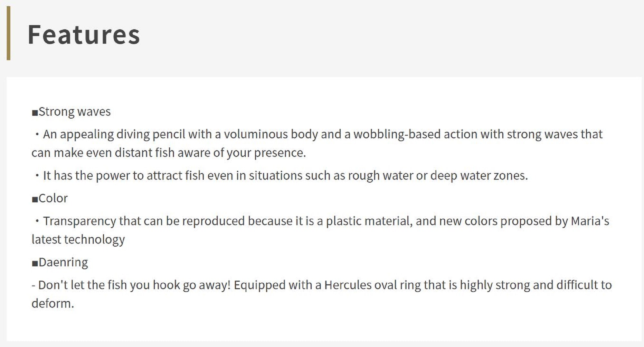Image resolution: width=644 pixels, height=347 pixels.
Task: Select the Color subheading text
Action: 53,198
